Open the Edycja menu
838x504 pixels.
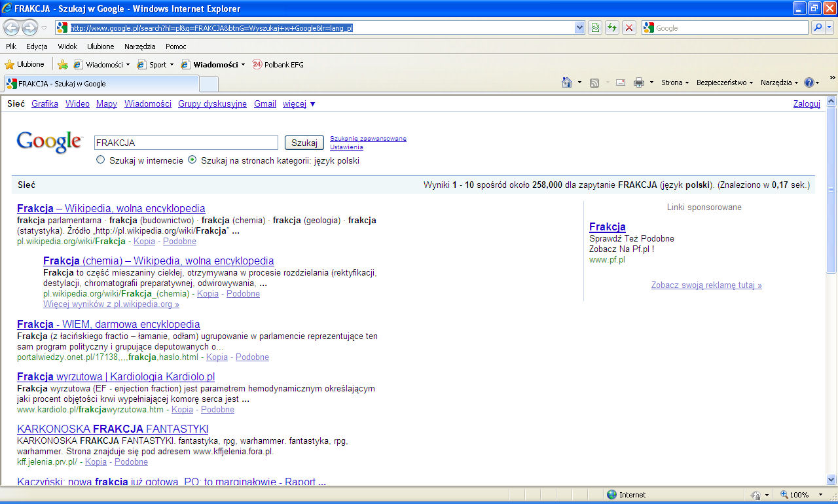point(37,46)
